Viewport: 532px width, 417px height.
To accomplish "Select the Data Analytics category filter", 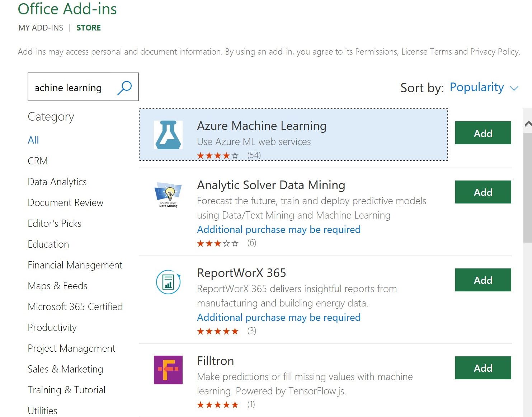I will tap(57, 182).
